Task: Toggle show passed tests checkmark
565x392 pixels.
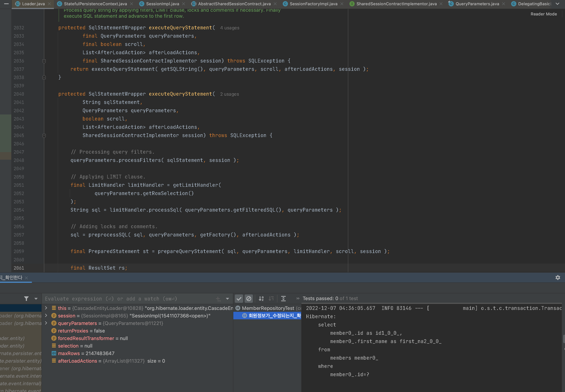Action: pyautogui.click(x=239, y=299)
